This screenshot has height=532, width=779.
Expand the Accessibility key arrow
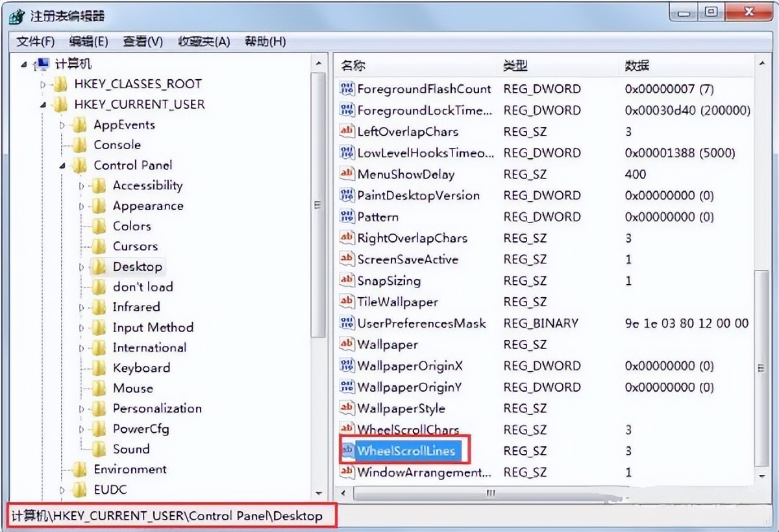[82, 186]
